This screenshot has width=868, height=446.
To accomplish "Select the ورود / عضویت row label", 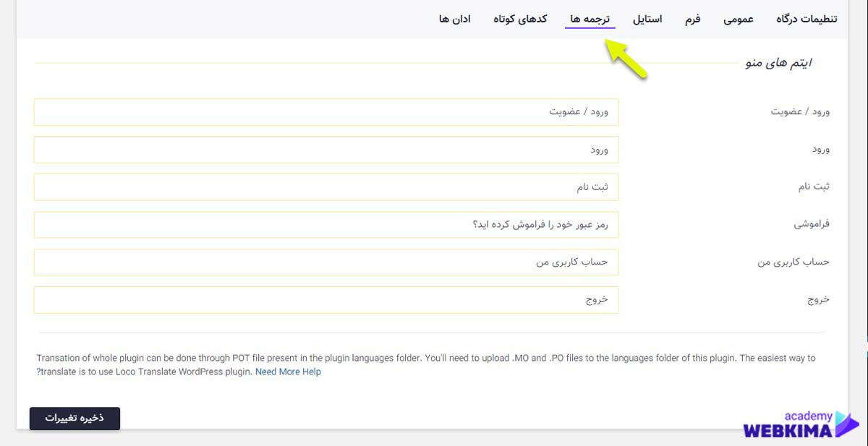I will [x=800, y=112].
